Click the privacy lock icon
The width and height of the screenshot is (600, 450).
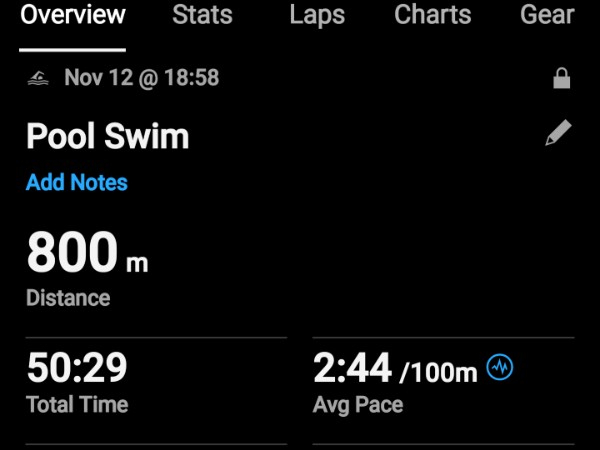(x=561, y=79)
